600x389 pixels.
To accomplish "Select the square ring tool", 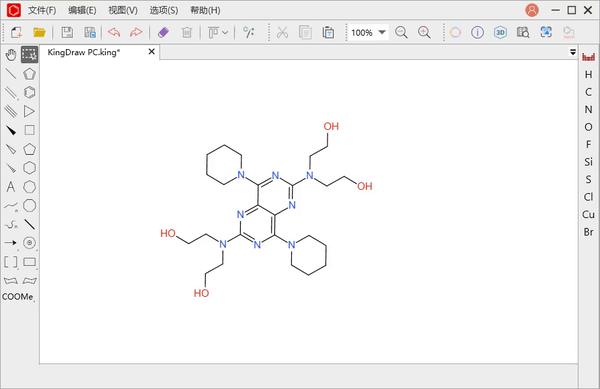I will tap(29, 130).
